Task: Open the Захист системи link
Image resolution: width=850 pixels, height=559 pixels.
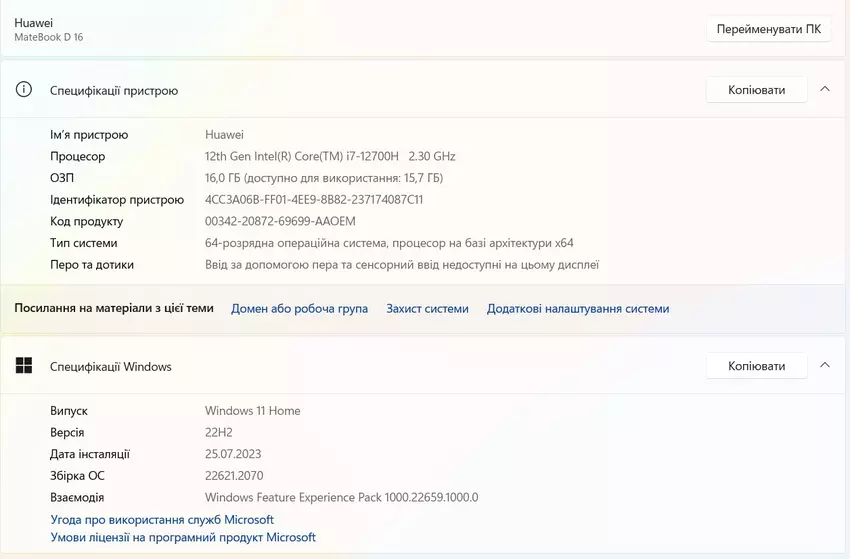Action: point(427,309)
